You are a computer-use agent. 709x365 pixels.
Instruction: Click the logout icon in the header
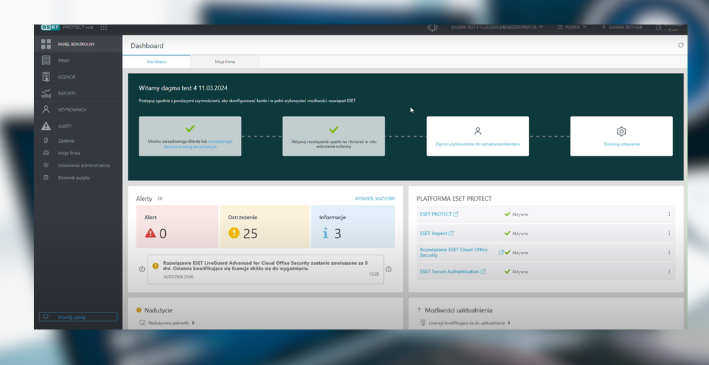[659, 28]
